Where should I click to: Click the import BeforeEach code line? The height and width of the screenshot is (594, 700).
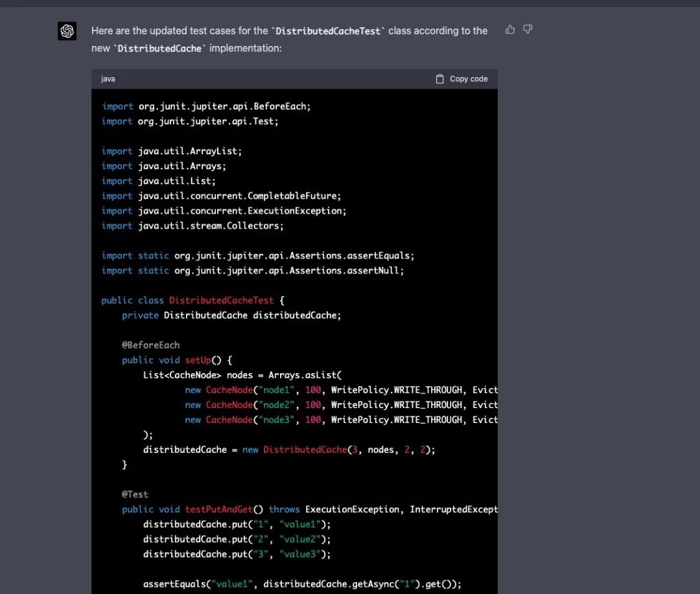206,106
